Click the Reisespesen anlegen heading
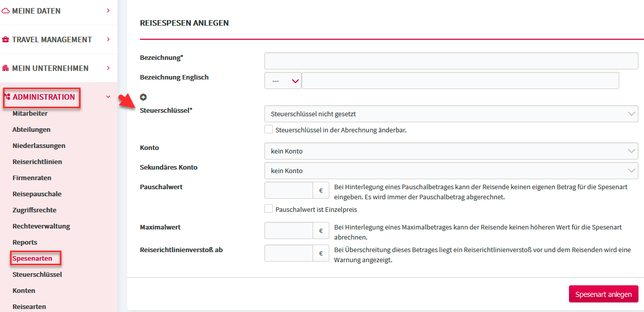Viewport: 644px width, 312px height. 184,23
